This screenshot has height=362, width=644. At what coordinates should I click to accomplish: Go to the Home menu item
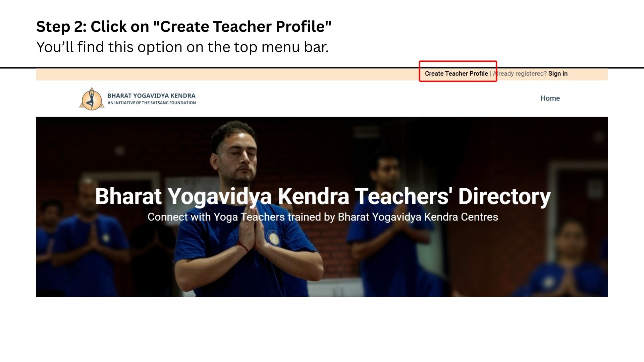(550, 98)
